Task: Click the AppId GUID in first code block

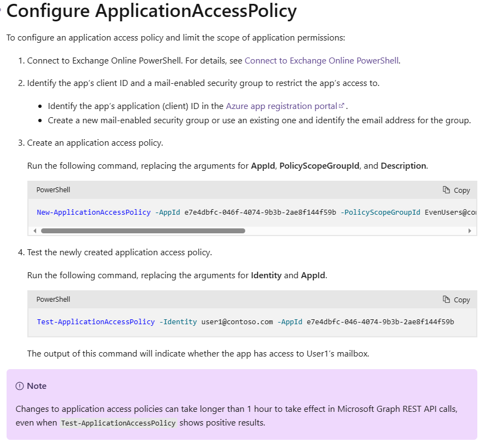Action: (260, 212)
